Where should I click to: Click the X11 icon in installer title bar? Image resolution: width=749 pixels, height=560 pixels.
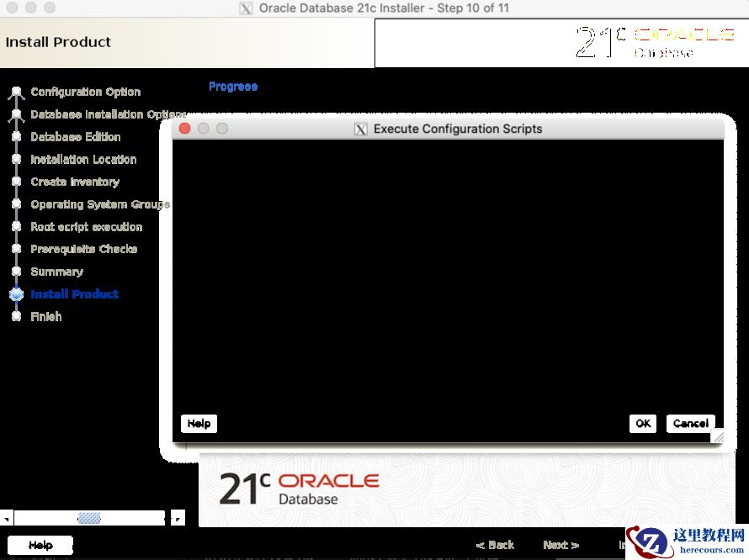point(246,8)
